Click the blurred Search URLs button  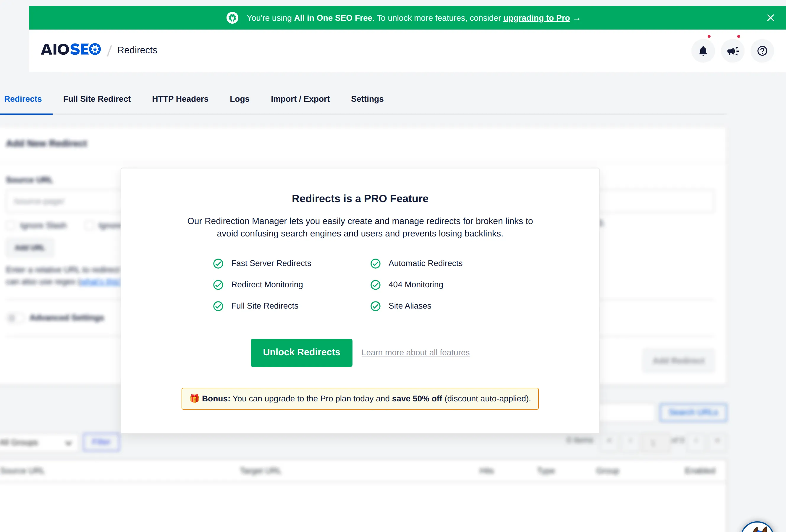pyautogui.click(x=693, y=412)
